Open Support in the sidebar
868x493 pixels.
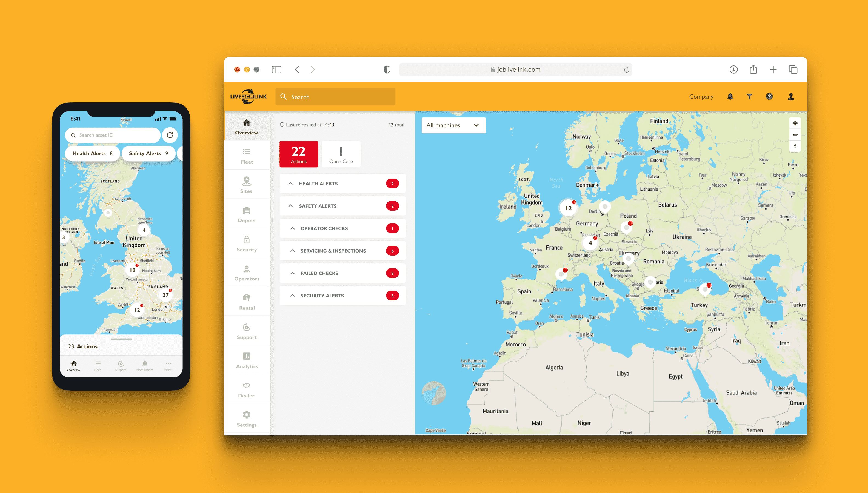pyautogui.click(x=247, y=331)
